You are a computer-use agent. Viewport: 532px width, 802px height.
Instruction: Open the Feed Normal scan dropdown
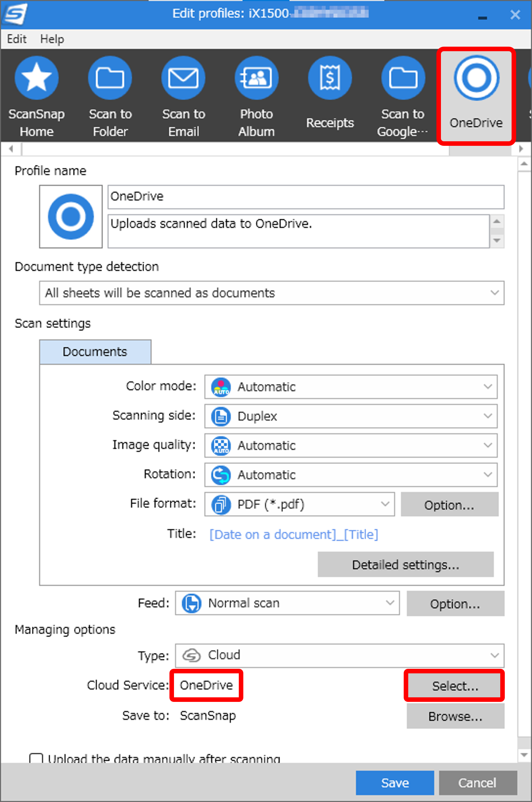tap(287, 603)
